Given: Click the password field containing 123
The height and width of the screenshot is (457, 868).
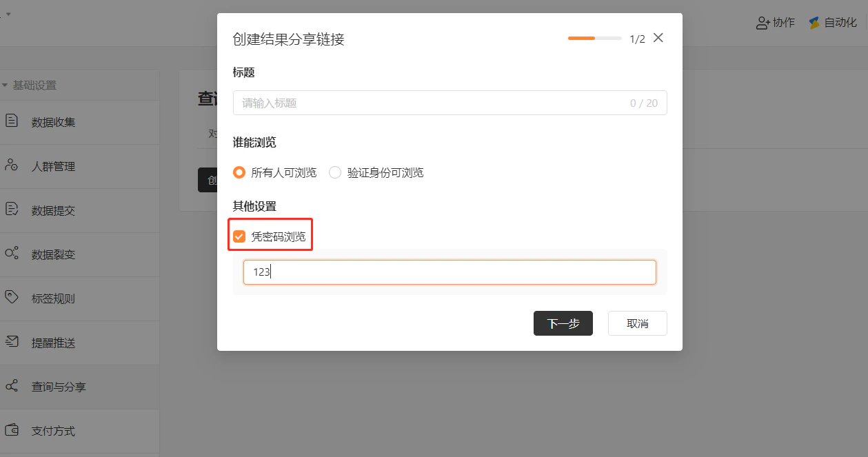Looking at the screenshot, I should 450,272.
